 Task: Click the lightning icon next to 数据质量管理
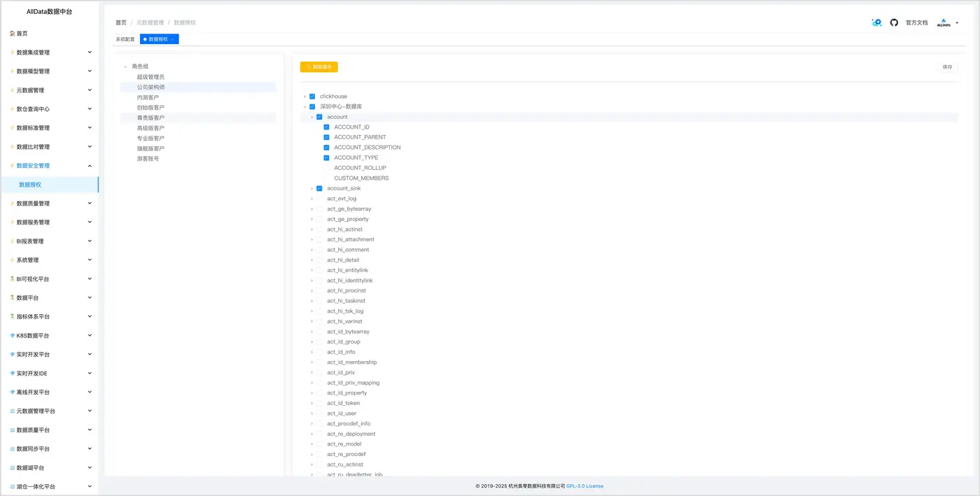tap(13, 204)
